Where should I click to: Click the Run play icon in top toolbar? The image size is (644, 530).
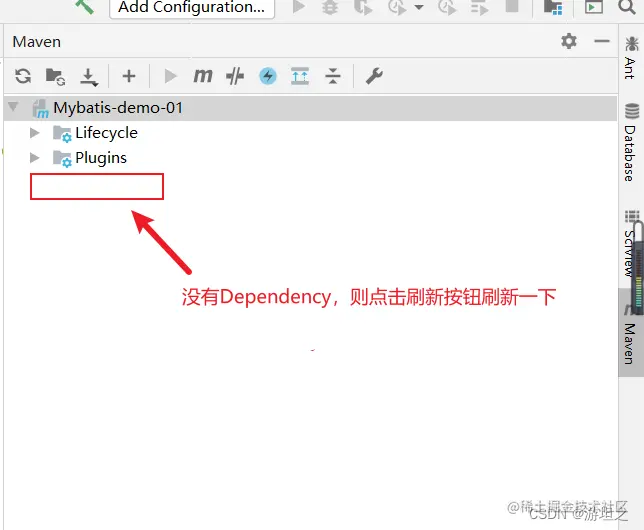(x=299, y=6)
